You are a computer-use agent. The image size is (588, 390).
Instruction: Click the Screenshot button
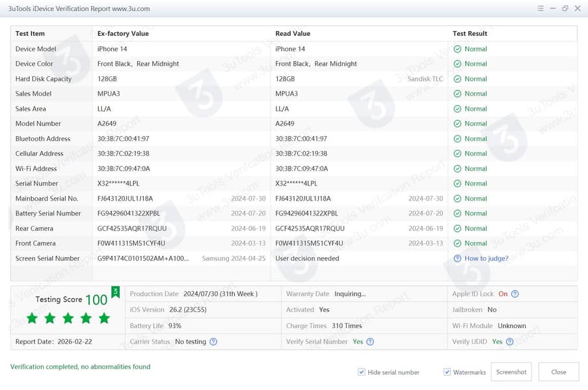(511, 372)
